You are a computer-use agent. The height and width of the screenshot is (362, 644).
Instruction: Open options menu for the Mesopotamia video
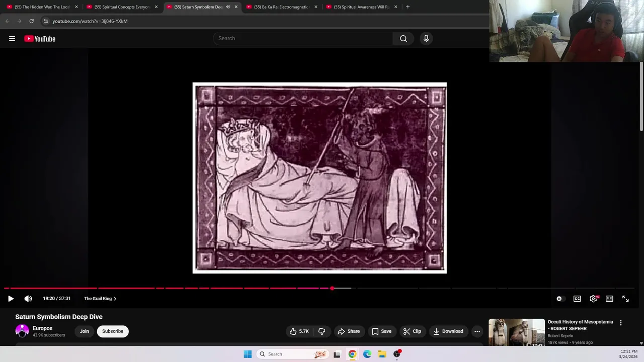point(621,323)
